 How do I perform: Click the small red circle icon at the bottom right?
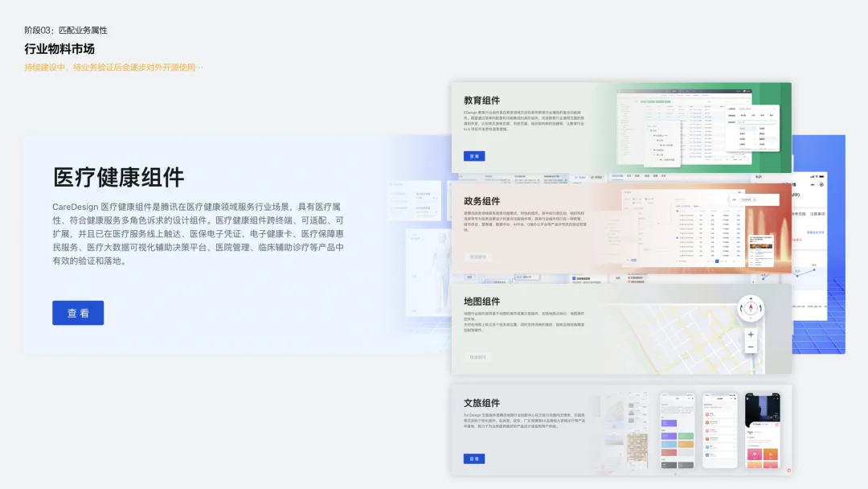click(789, 471)
